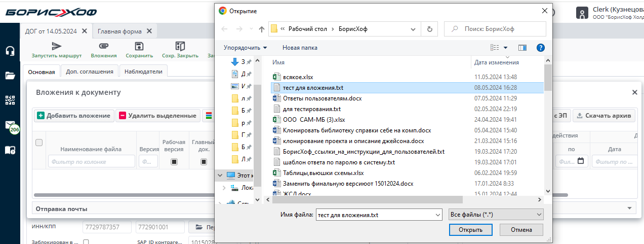Select file шаблон ответа по паролю в систему.txt

[338, 162]
